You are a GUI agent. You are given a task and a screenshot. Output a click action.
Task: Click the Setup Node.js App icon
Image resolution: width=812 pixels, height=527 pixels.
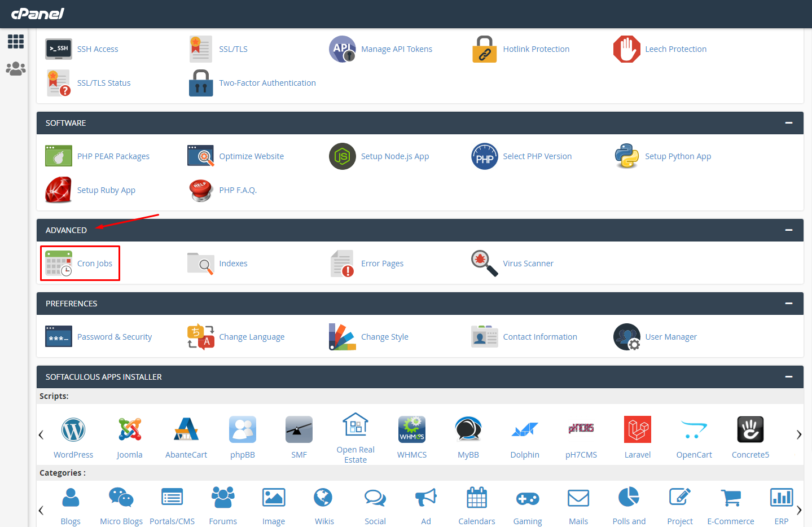[343, 156]
